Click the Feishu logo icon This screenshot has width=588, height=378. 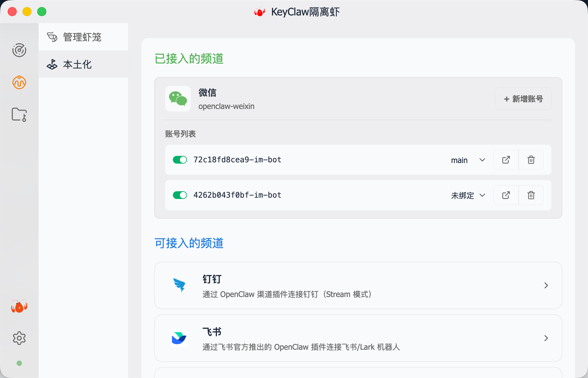tap(179, 338)
